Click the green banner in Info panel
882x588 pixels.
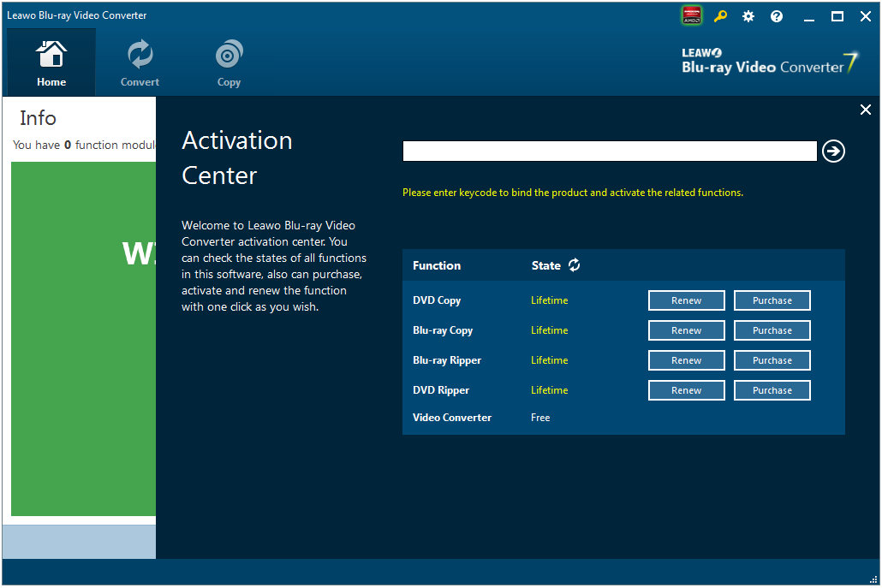click(83, 338)
